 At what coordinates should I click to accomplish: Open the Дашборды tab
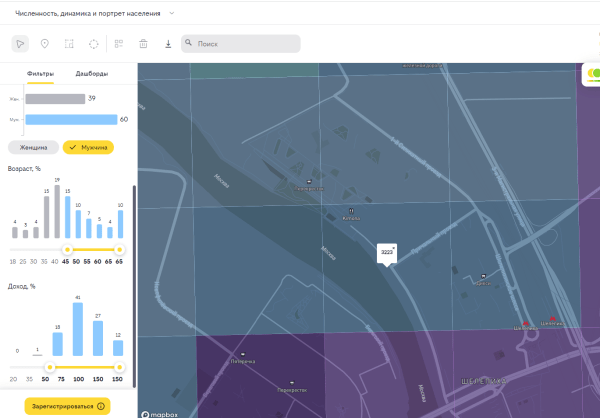pyautogui.click(x=92, y=74)
